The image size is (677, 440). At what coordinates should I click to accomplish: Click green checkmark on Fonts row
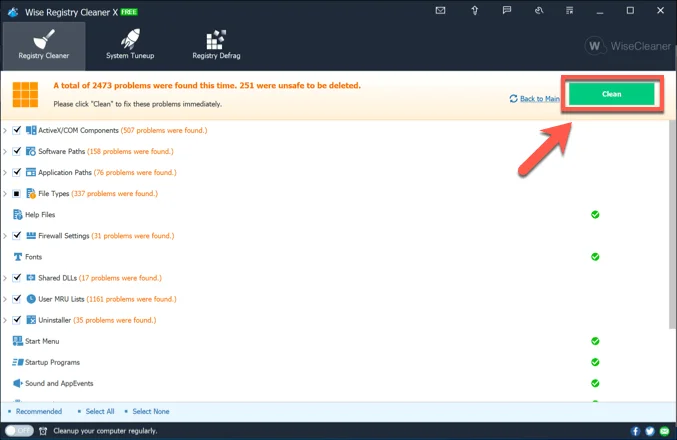point(595,257)
